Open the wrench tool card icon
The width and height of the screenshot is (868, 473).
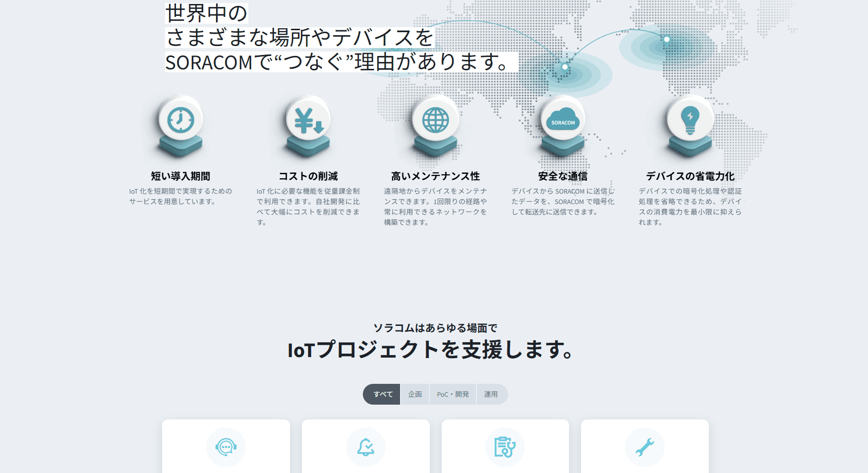pos(645,447)
